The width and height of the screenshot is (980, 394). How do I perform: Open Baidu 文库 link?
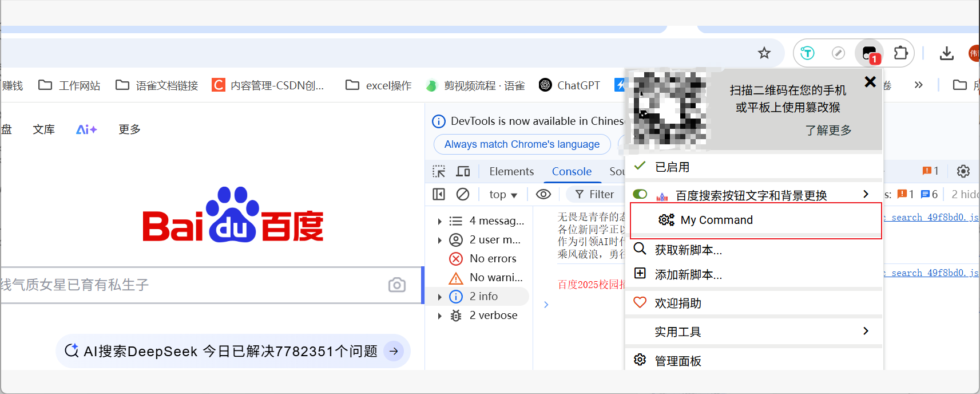(44, 129)
